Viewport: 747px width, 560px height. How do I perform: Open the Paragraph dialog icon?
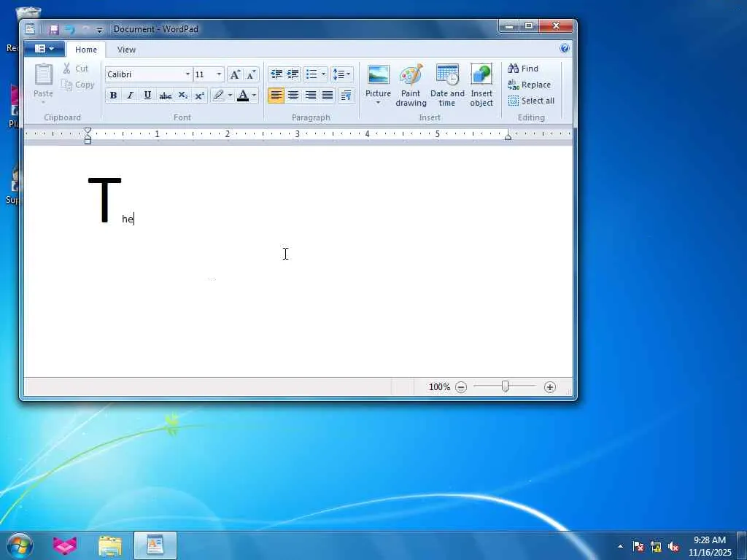pos(347,96)
